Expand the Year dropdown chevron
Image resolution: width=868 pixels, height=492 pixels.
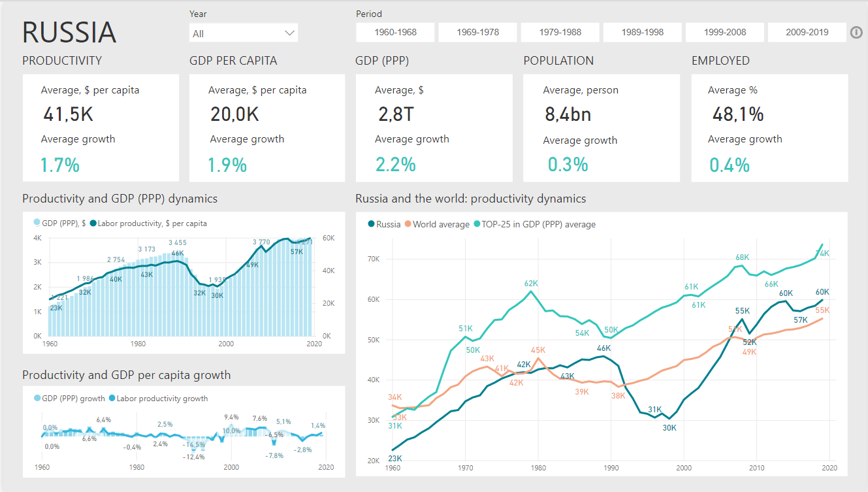[290, 33]
